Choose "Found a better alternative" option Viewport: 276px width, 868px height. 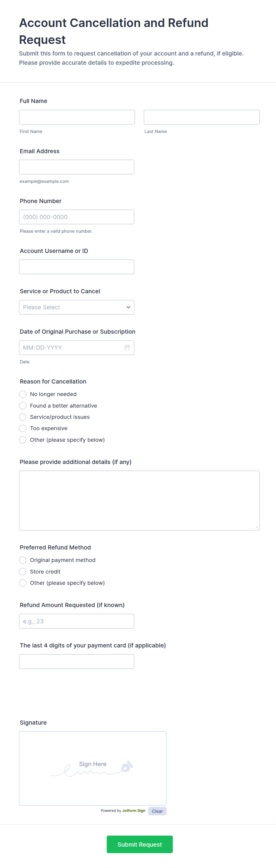click(x=23, y=406)
